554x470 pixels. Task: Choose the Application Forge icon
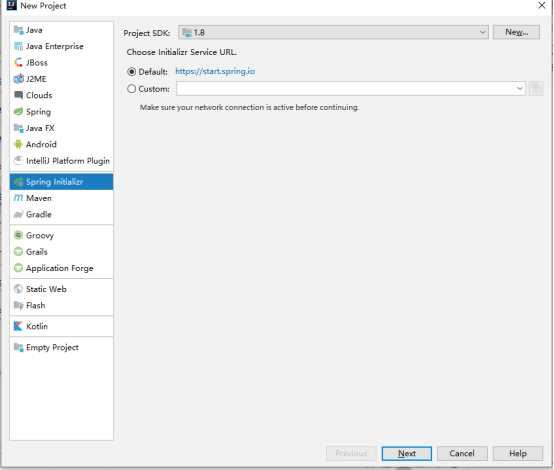pos(18,268)
